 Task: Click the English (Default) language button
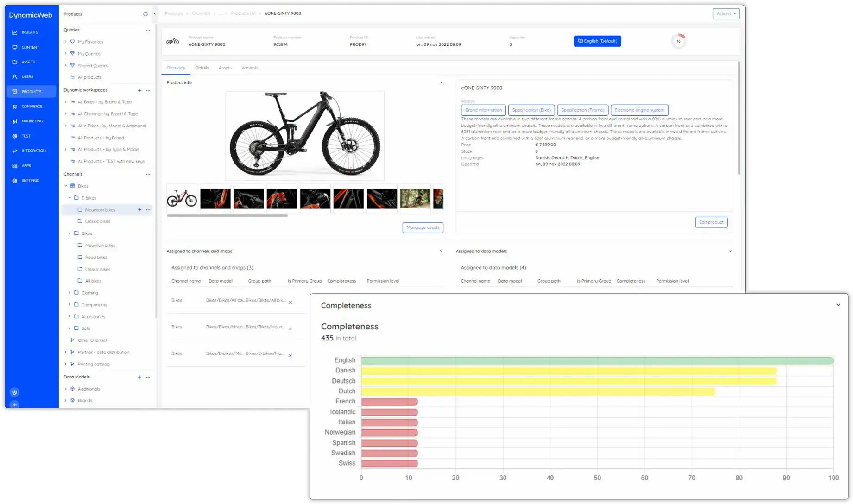click(598, 41)
